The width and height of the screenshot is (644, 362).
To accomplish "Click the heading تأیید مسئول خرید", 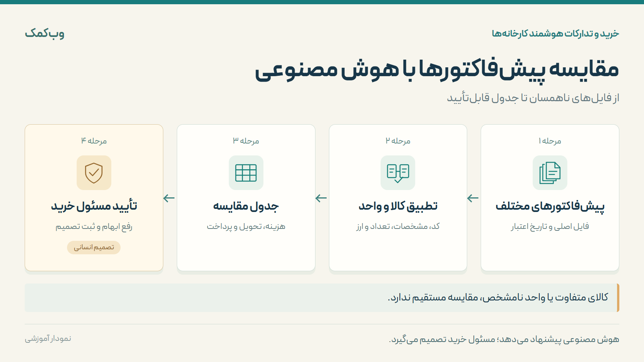I will coord(94,206).
